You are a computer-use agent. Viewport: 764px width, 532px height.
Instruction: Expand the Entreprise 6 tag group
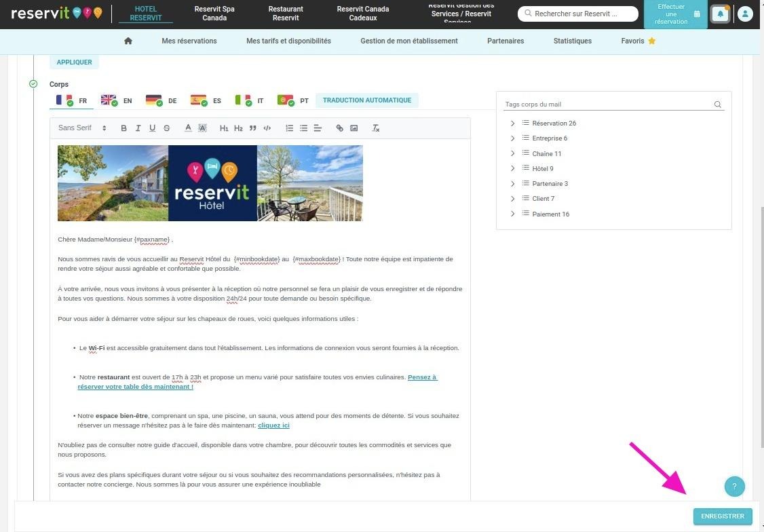point(512,138)
